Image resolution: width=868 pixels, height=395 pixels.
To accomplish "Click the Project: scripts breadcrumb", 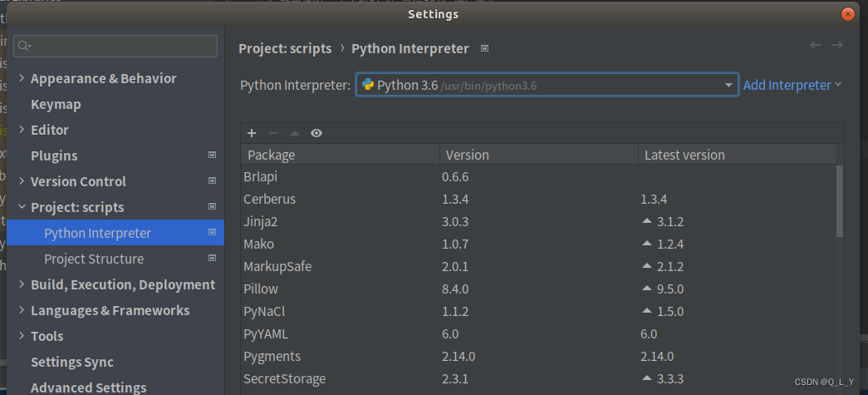I will [285, 48].
